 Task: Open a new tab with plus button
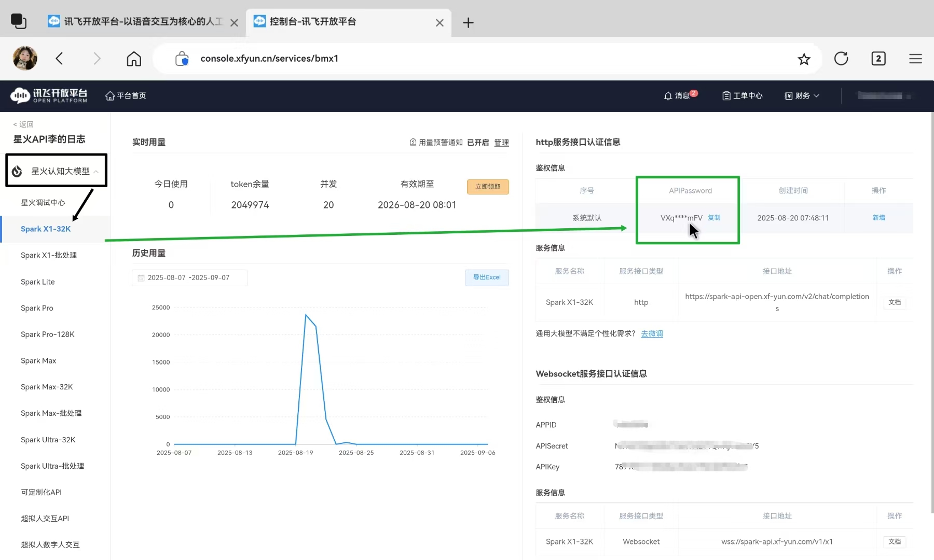(468, 23)
